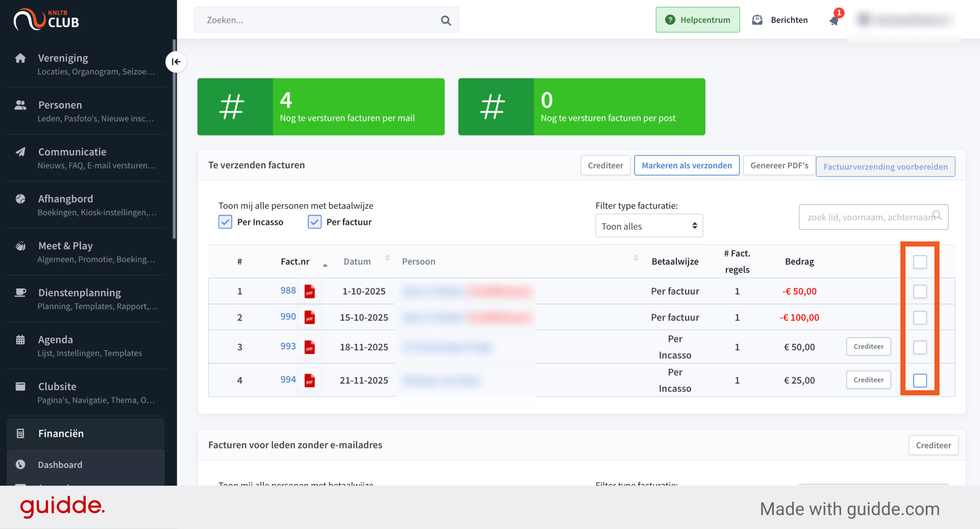Click the Agenda calendar icon
980x529 pixels.
20,340
